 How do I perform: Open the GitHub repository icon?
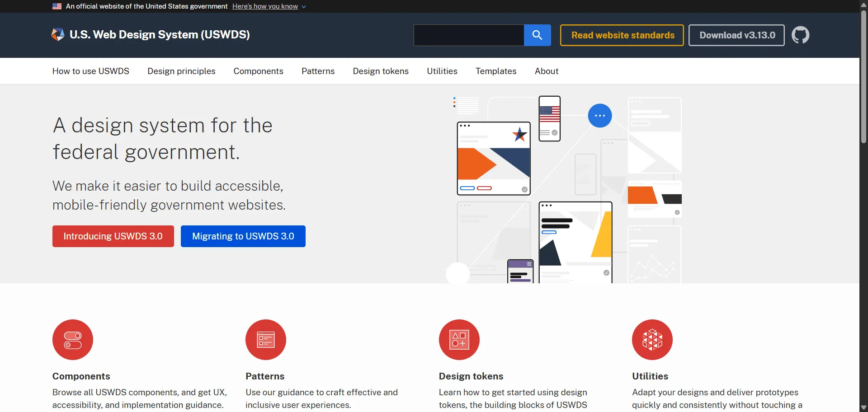pos(800,35)
